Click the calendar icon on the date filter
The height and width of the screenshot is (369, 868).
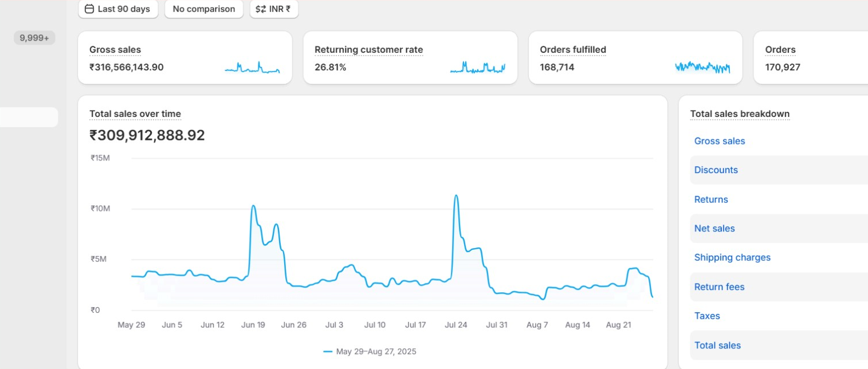[89, 9]
